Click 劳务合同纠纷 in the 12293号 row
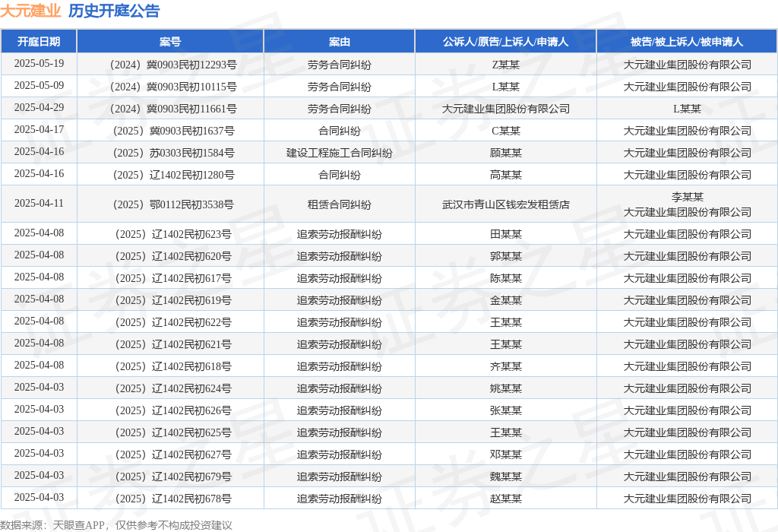 (x=340, y=65)
